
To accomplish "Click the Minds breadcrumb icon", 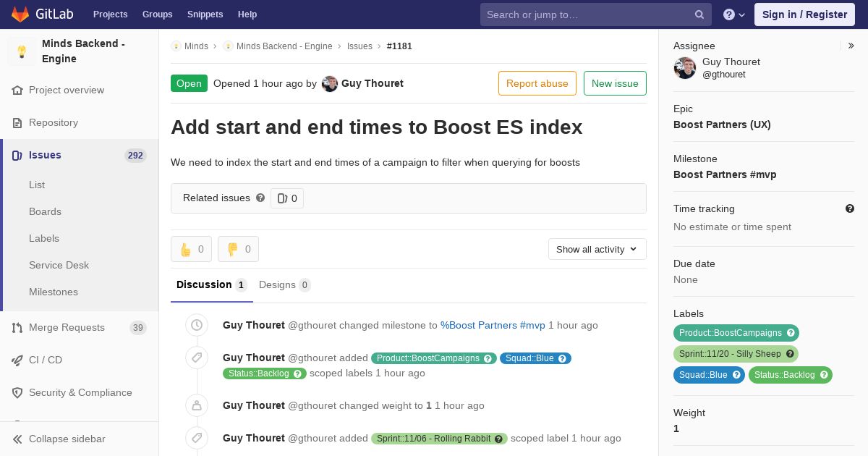I will [x=176, y=46].
